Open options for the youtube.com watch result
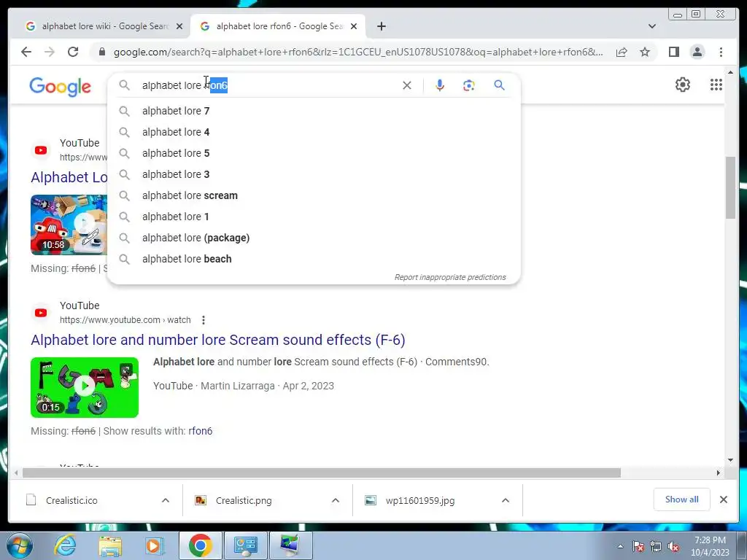The image size is (747, 560). (204, 320)
